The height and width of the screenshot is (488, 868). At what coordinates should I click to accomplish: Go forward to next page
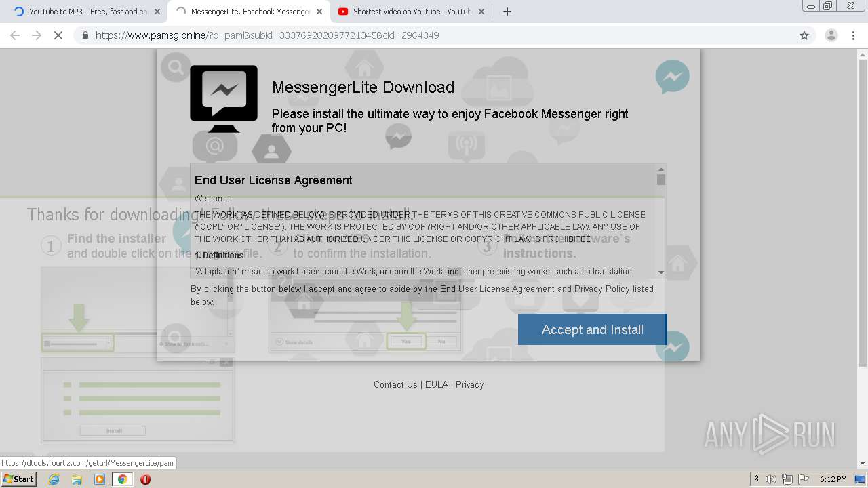(x=37, y=35)
